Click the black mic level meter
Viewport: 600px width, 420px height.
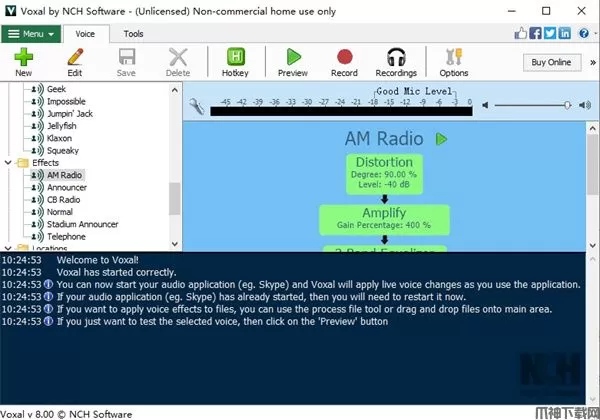point(341,111)
